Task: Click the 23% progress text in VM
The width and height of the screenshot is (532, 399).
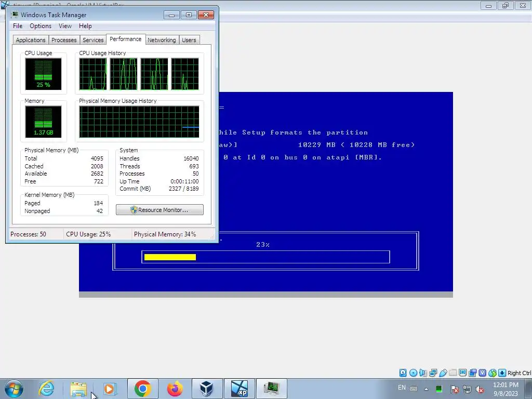Action: tap(263, 245)
